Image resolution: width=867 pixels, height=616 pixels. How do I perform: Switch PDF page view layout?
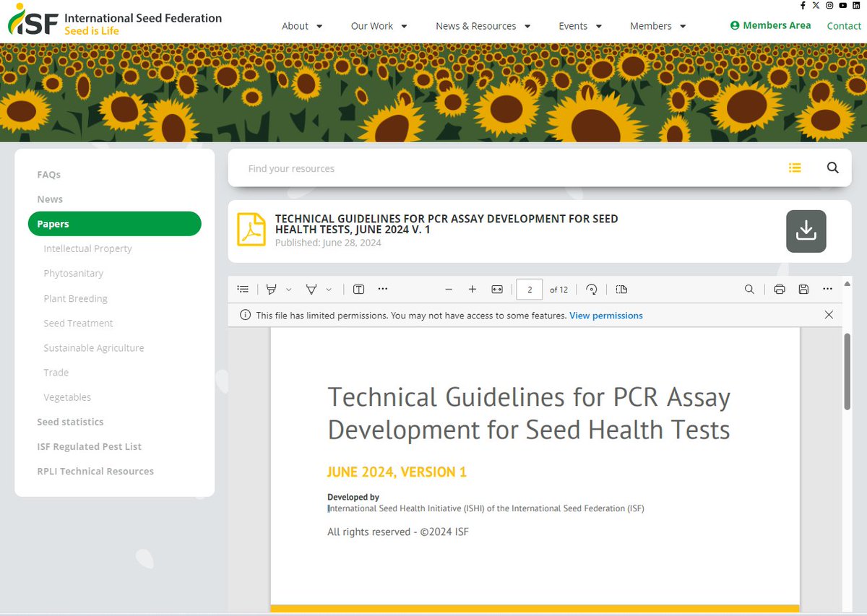pos(621,289)
